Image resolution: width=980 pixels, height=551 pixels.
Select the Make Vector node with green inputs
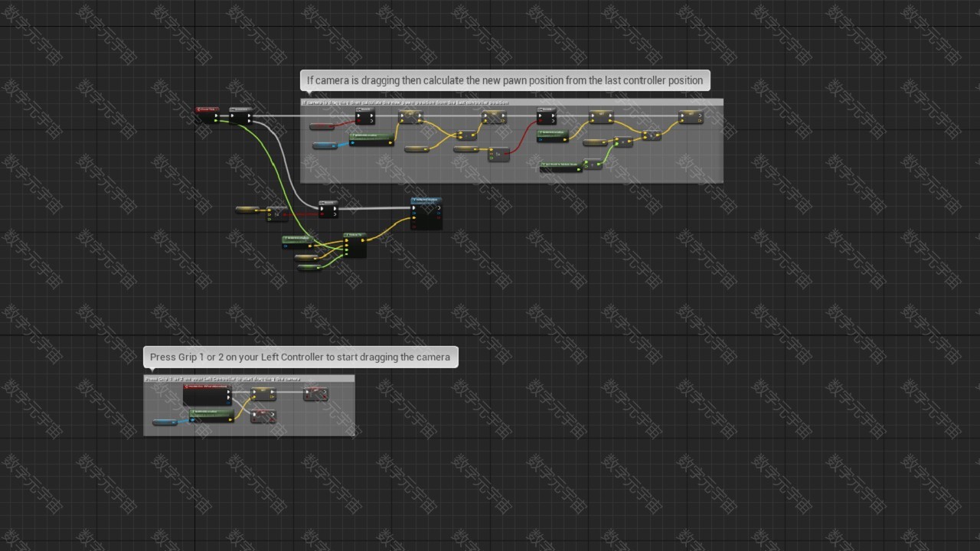click(355, 246)
